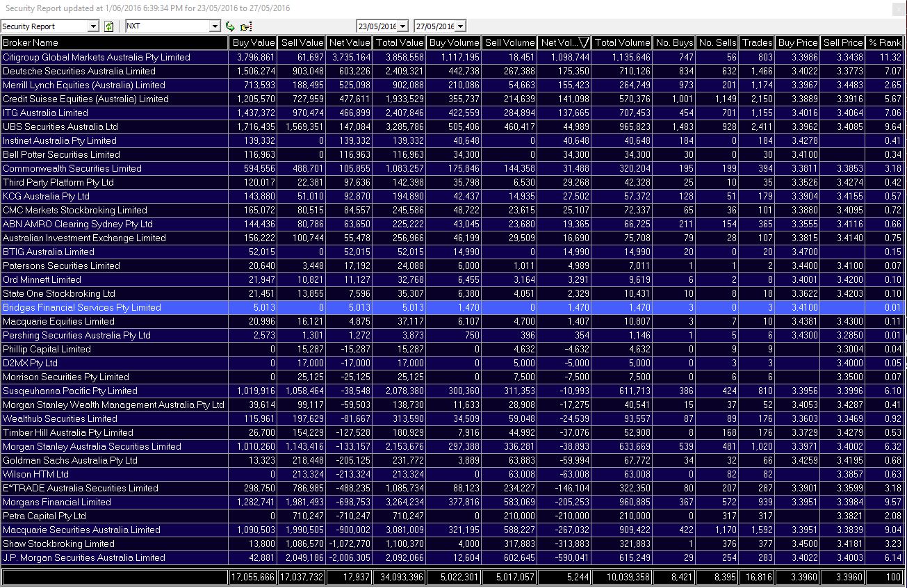Select Wilson HTM Ltd row

(x=452, y=474)
